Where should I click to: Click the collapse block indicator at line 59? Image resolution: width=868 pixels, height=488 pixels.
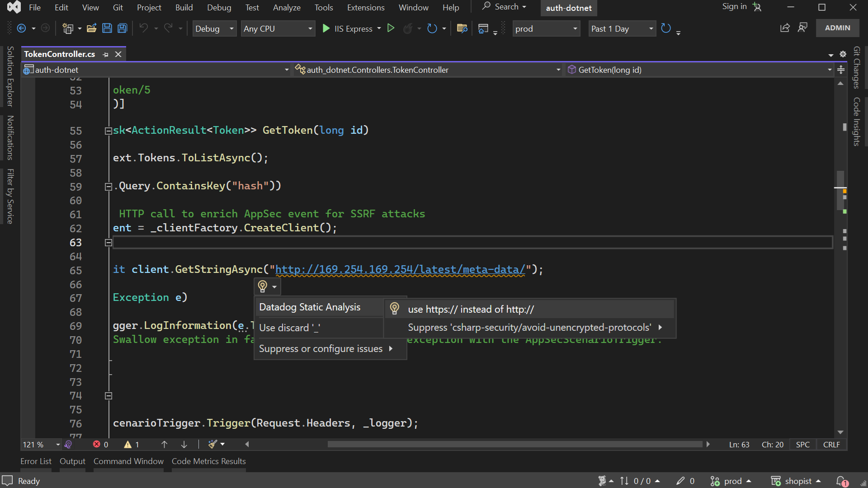click(x=108, y=186)
